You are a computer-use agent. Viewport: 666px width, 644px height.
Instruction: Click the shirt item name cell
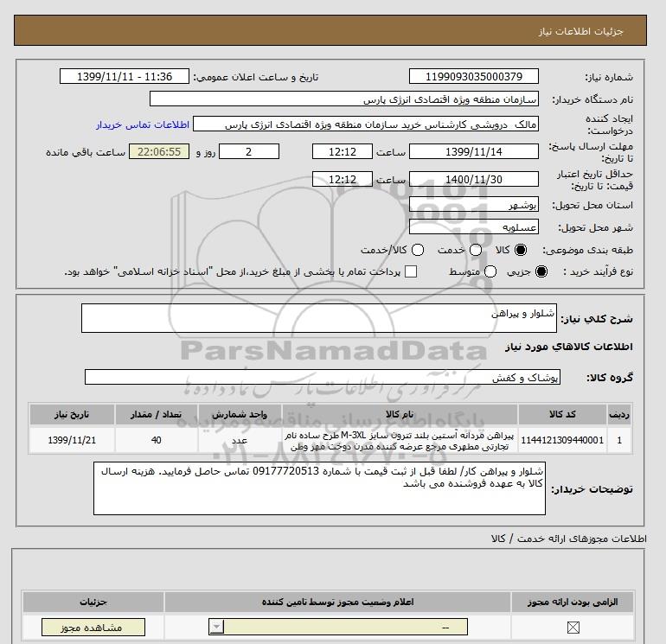[x=400, y=440]
